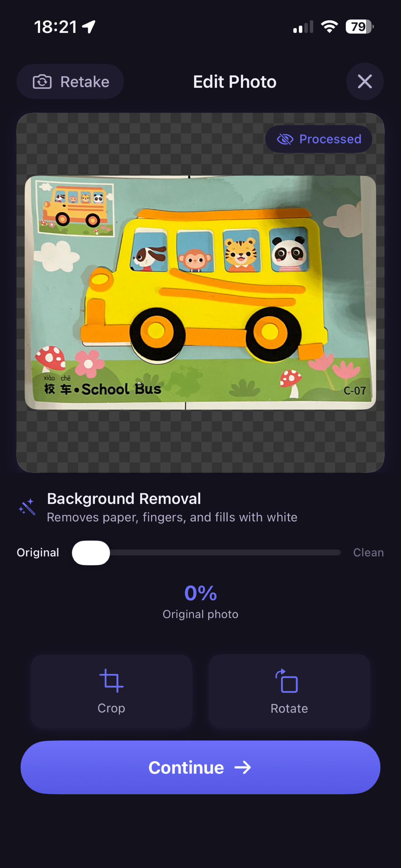
Task: Select the Rotate tool icon
Action: [x=287, y=681]
